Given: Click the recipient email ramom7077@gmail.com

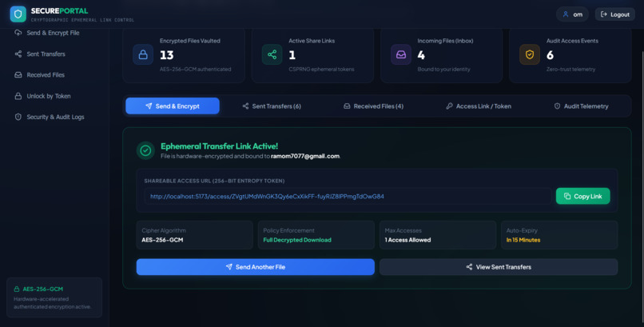Looking at the screenshot, I should (x=305, y=156).
